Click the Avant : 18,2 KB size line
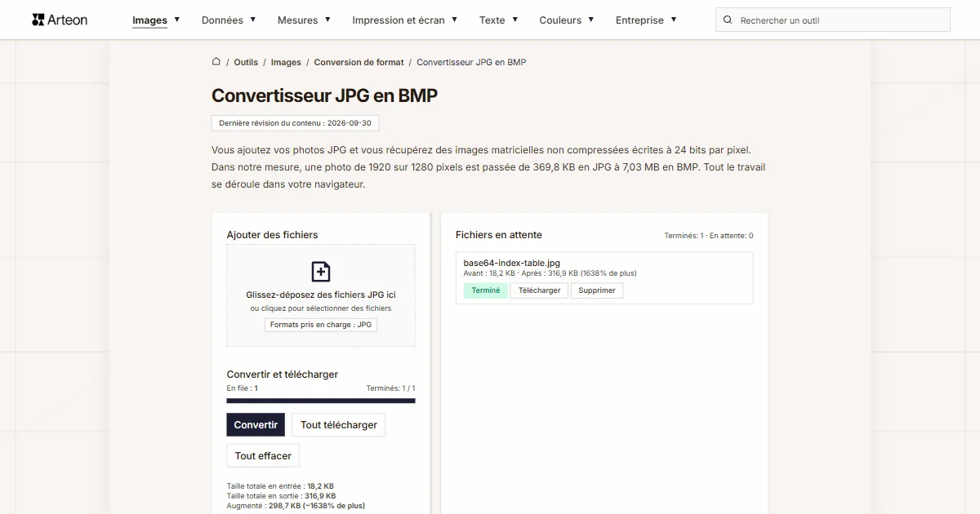Viewport: 980px width, 514px height. click(x=550, y=273)
